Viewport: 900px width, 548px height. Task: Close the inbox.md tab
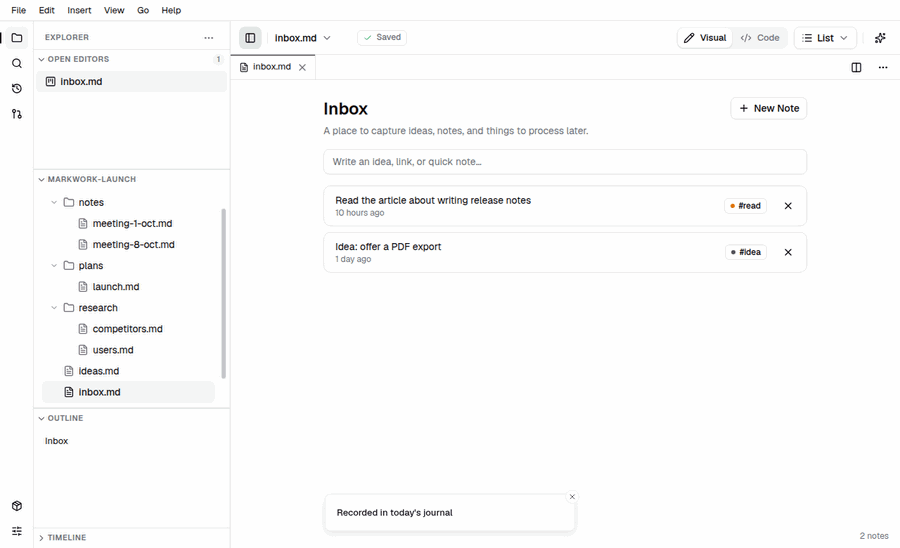(302, 67)
